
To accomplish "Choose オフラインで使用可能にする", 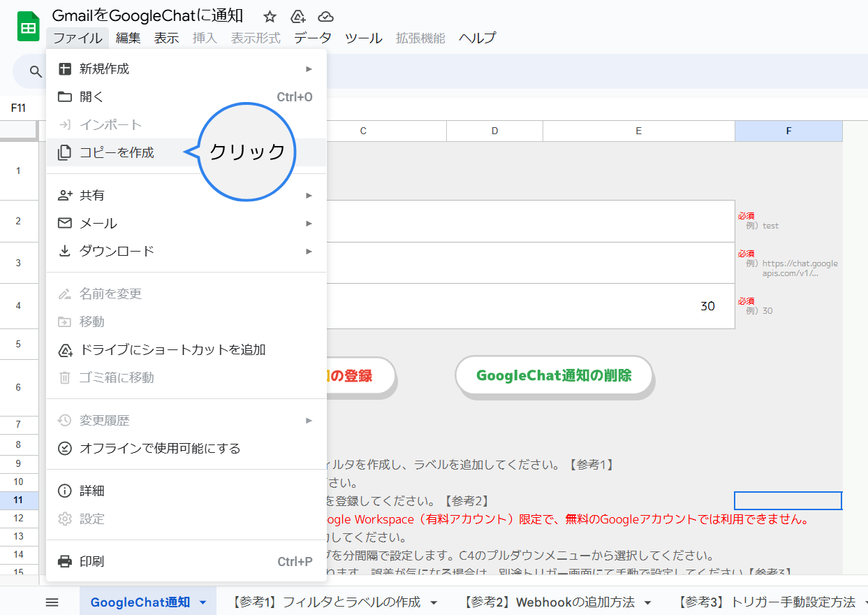I will (x=186, y=448).
